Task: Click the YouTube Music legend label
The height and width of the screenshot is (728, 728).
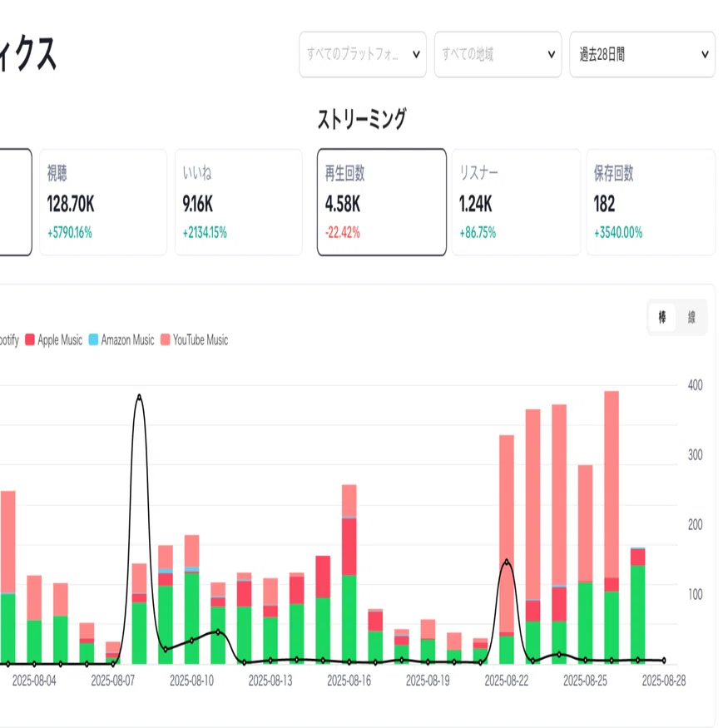Action: pyautogui.click(x=201, y=339)
